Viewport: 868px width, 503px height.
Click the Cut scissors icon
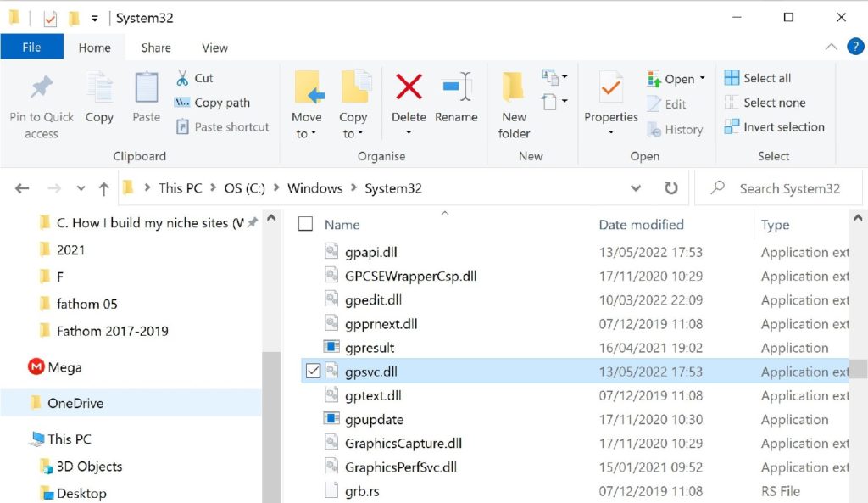182,78
